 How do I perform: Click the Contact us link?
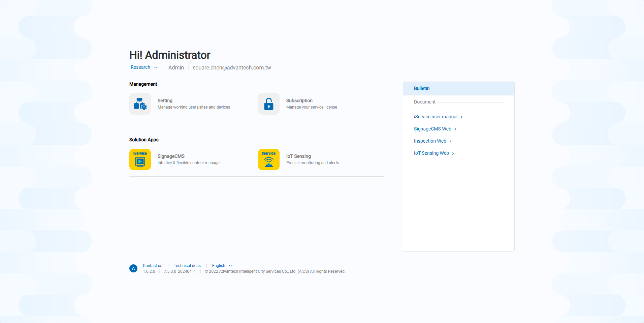(152, 266)
